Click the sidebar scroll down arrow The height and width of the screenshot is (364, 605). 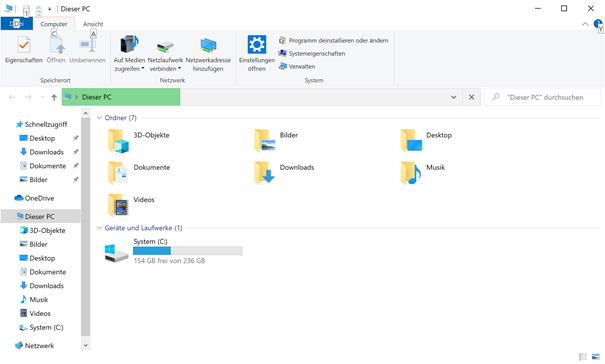tap(86, 345)
